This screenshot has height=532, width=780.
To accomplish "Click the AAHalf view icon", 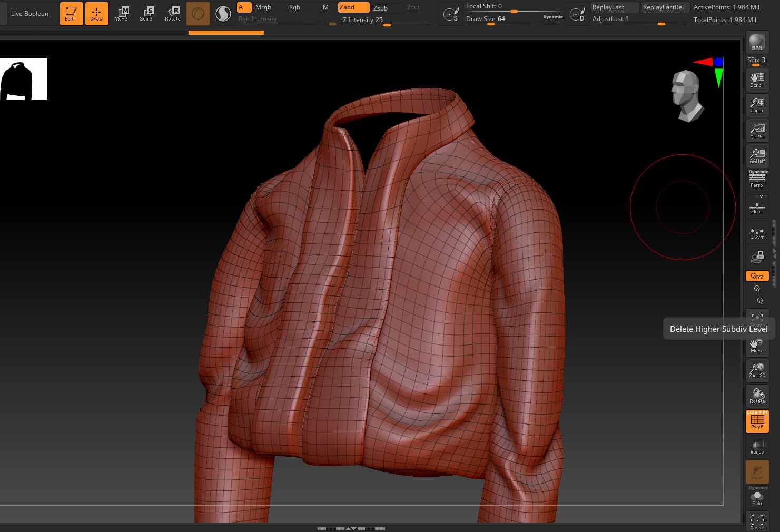I will tap(757, 156).
